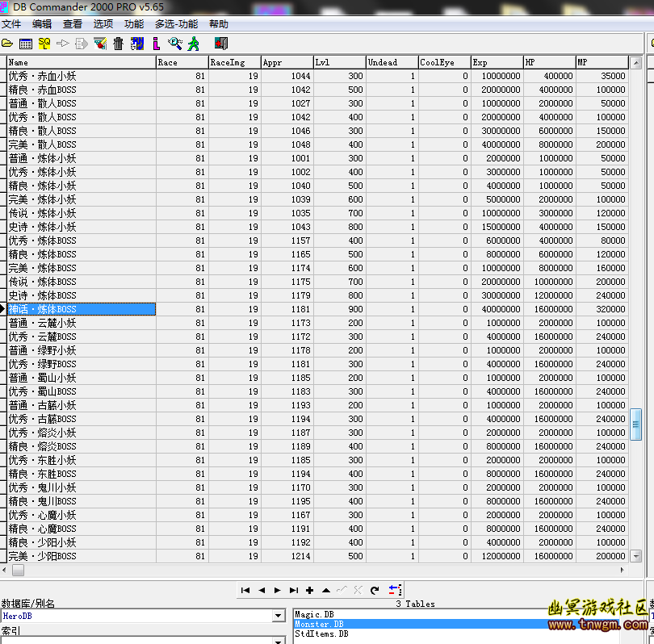Open the SQL query tool

click(x=44, y=44)
